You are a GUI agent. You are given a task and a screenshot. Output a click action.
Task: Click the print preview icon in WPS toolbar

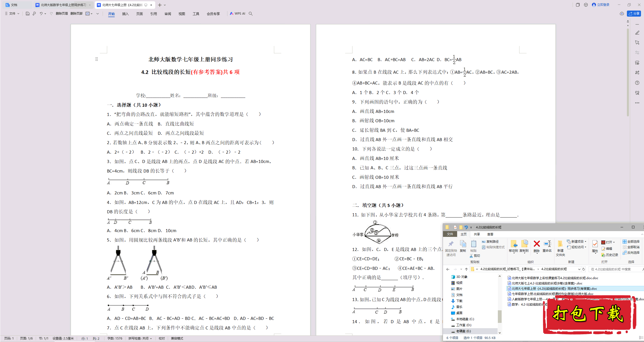(34, 14)
